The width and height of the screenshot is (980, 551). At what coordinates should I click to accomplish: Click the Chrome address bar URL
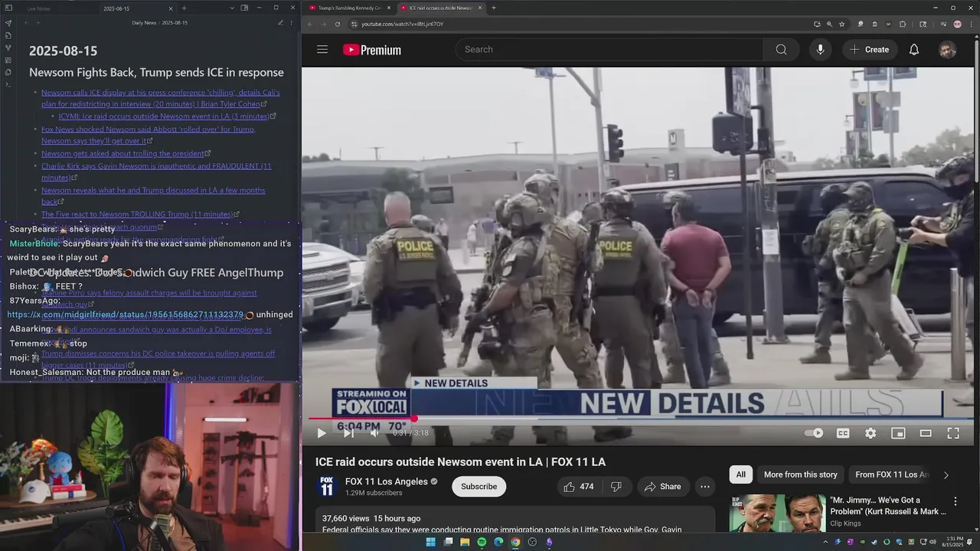tap(402, 24)
